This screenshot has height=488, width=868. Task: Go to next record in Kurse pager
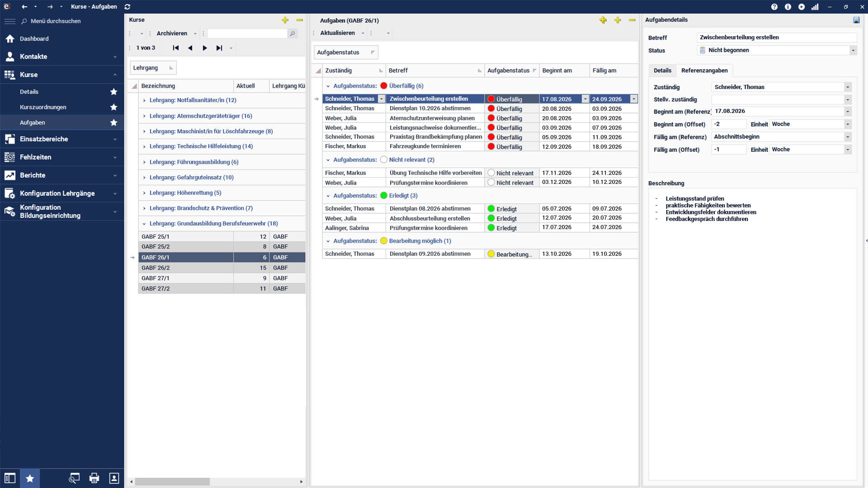[205, 48]
